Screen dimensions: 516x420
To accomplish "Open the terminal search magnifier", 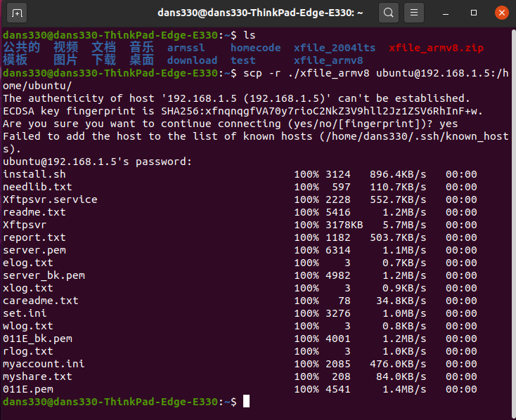I will tap(388, 13).
